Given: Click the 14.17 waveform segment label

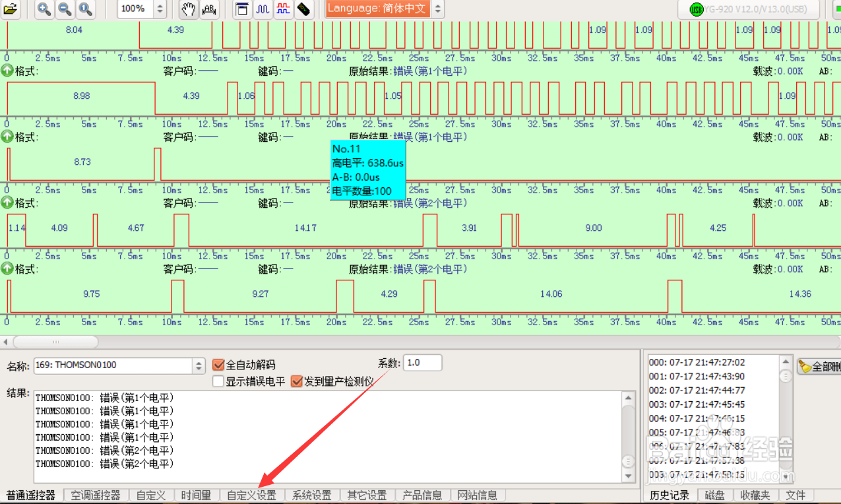Looking at the screenshot, I should 305,228.
